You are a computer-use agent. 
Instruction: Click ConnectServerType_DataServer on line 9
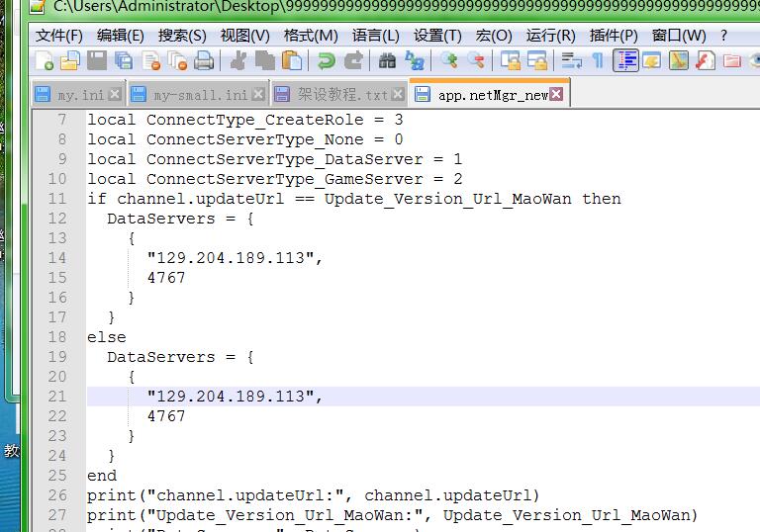click(x=285, y=160)
